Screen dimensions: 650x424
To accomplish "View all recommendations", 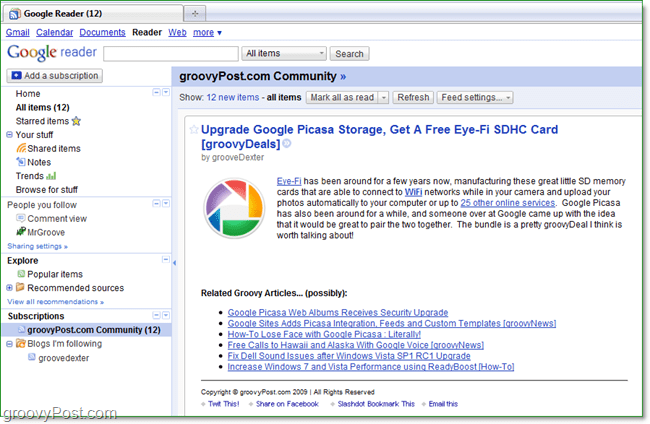I will [x=55, y=302].
